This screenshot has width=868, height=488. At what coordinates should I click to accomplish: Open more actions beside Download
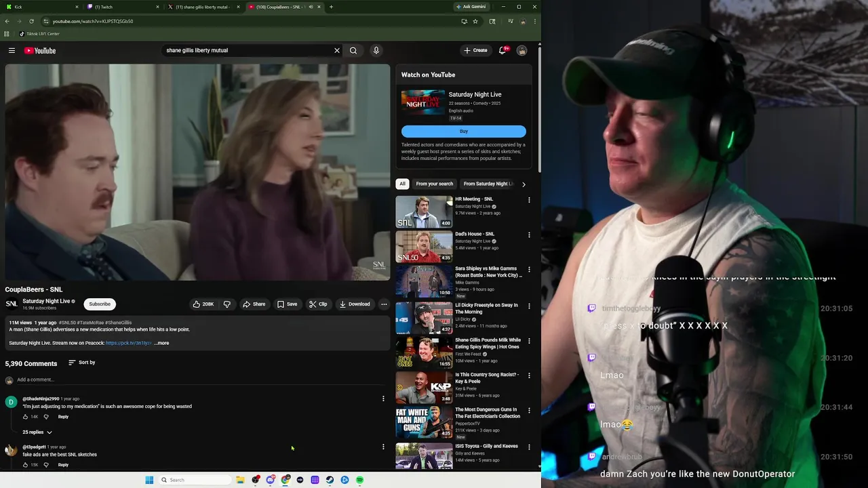[x=384, y=304]
